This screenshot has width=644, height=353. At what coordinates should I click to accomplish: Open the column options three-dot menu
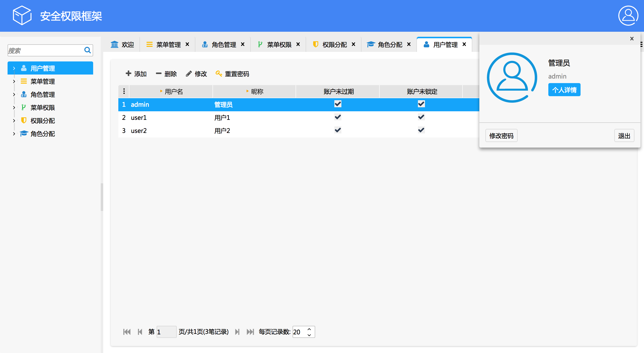click(x=124, y=91)
